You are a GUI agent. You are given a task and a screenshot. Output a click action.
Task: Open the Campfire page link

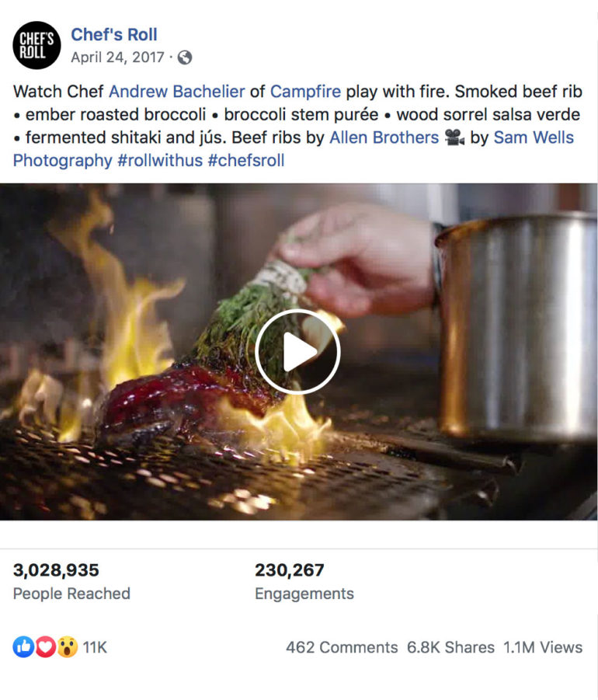tap(306, 92)
